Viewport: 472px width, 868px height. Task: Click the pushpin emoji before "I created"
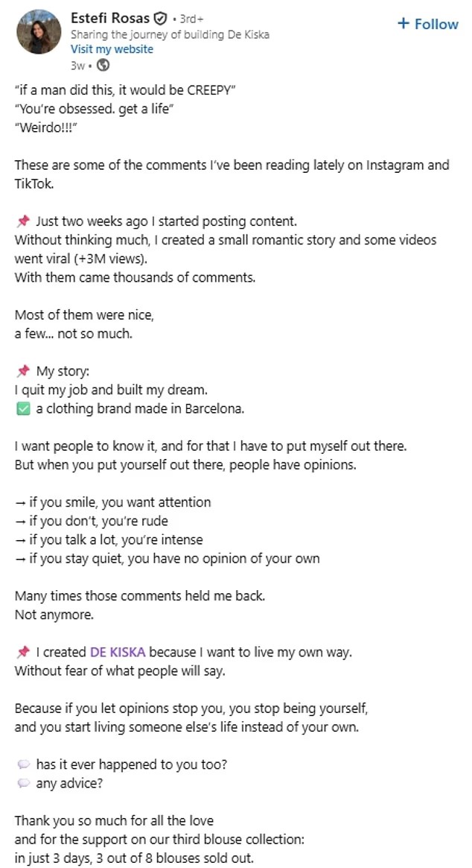point(22,652)
